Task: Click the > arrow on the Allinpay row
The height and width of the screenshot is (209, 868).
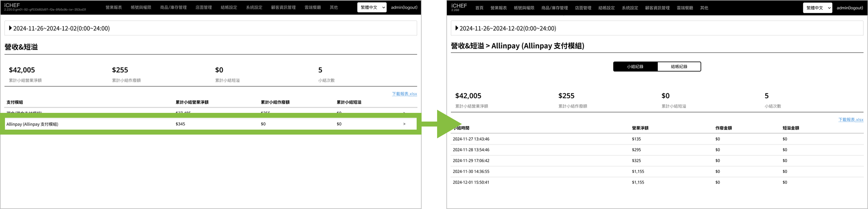Action: (x=404, y=124)
